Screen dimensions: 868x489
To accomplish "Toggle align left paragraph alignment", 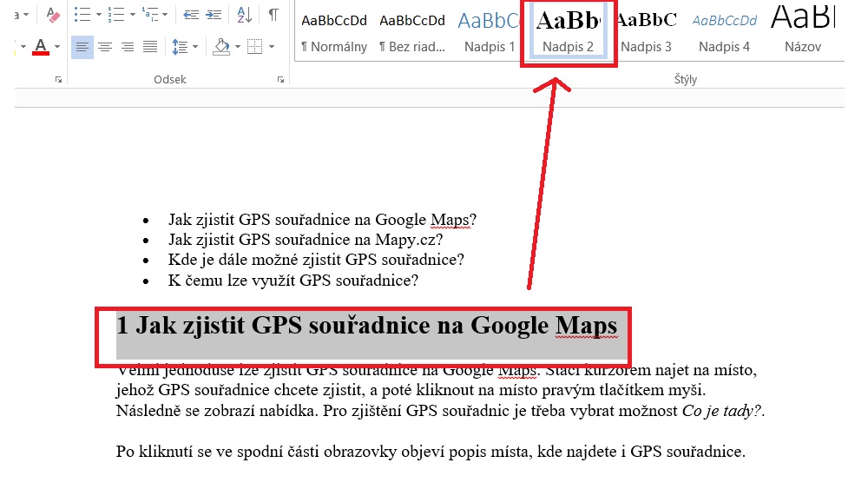I will [82, 47].
